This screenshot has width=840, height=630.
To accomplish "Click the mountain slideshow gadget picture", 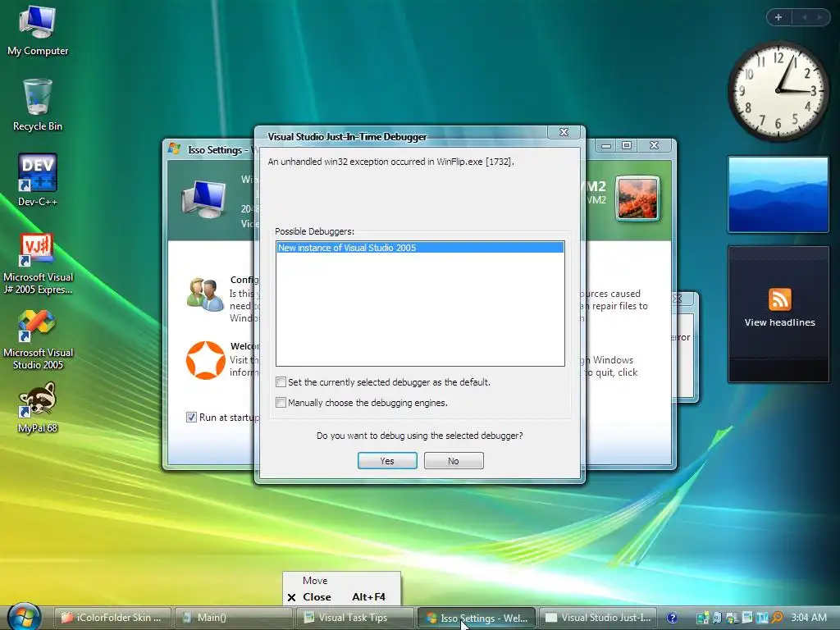I will 778,194.
